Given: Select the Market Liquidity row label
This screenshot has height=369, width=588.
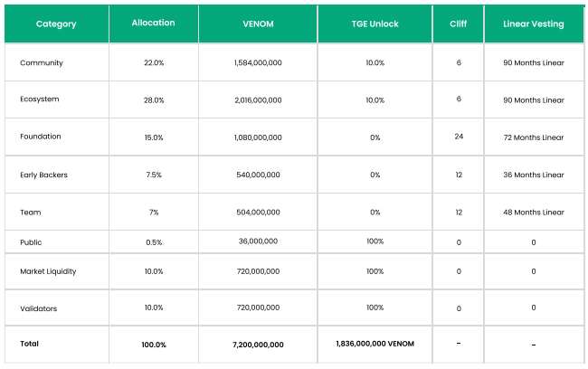Looking at the screenshot, I should 49,271.
